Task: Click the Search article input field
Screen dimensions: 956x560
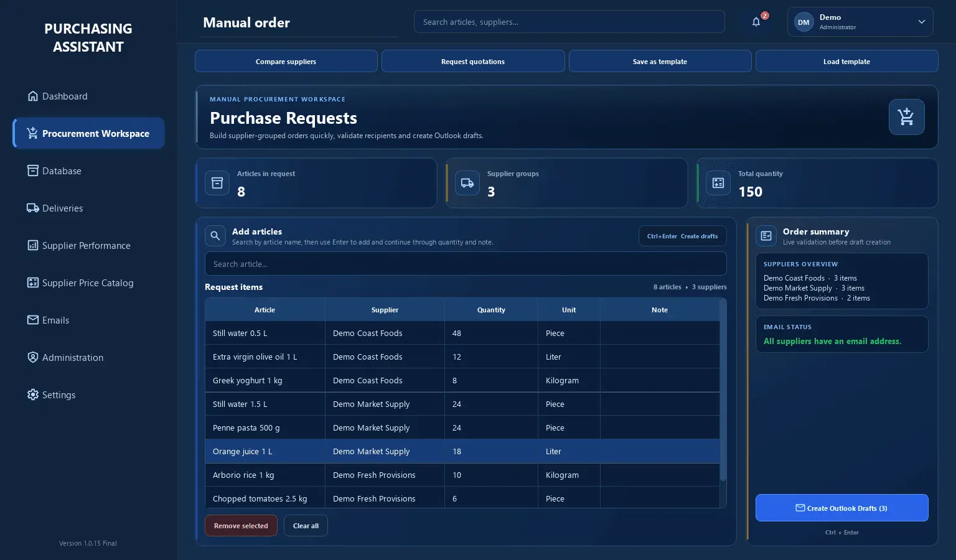Action: click(x=466, y=264)
